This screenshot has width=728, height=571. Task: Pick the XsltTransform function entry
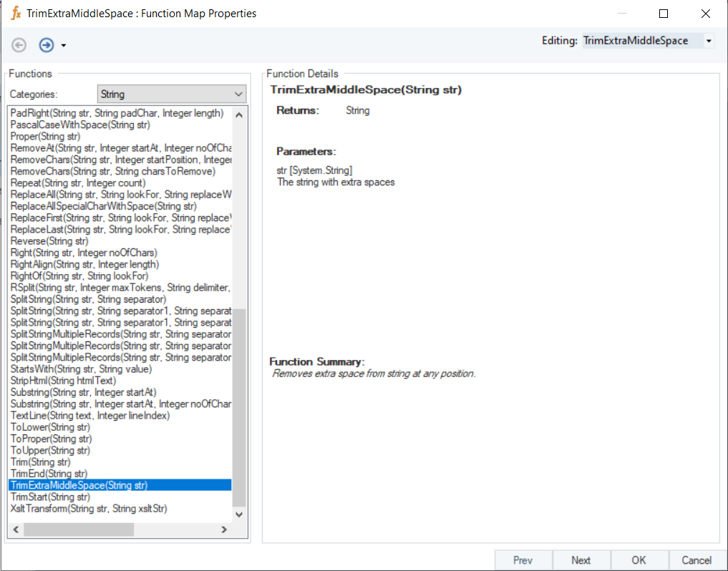[x=89, y=508]
